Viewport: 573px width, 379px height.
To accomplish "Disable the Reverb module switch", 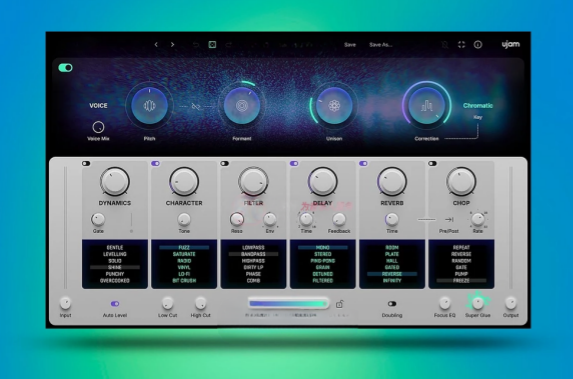I will (x=363, y=163).
